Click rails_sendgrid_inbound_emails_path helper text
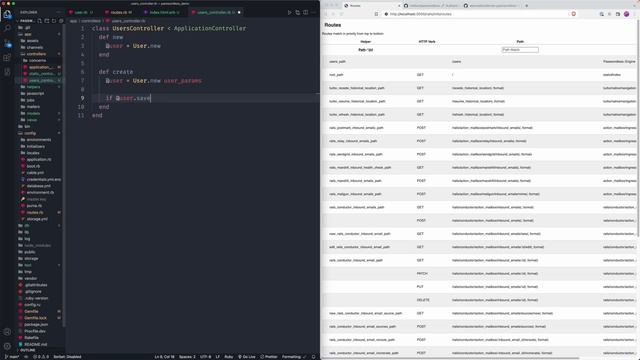The width and height of the screenshot is (640, 360). 356,154
